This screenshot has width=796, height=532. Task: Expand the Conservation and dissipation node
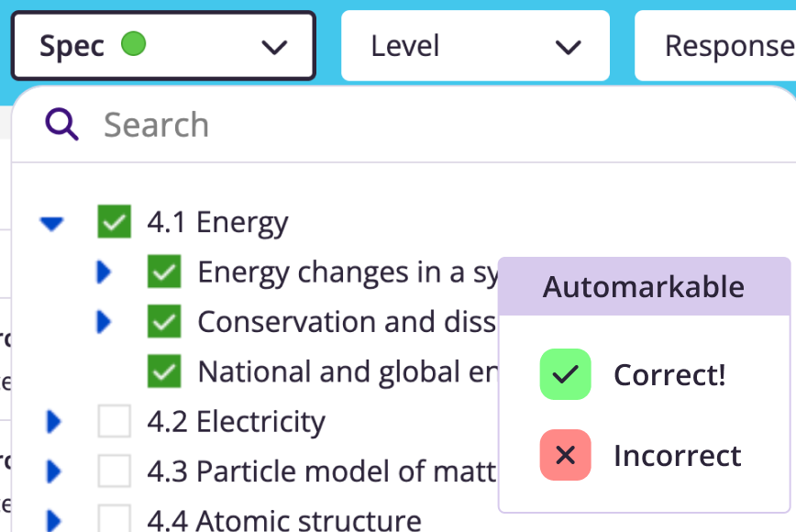pos(104,321)
